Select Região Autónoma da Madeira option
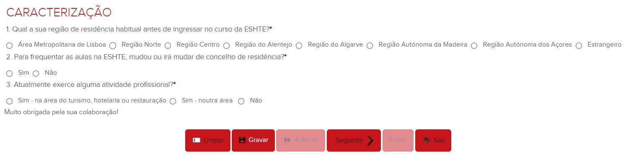Image resolution: width=644 pixels, height=168 pixels. [x=370, y=45]
